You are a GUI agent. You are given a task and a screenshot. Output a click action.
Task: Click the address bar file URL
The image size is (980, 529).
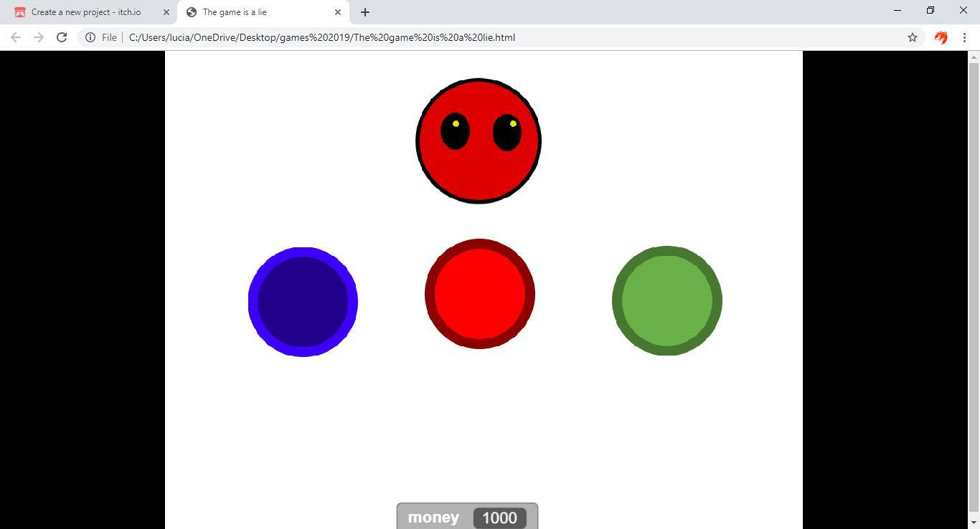pyautogui.click(x=322, y=37)
